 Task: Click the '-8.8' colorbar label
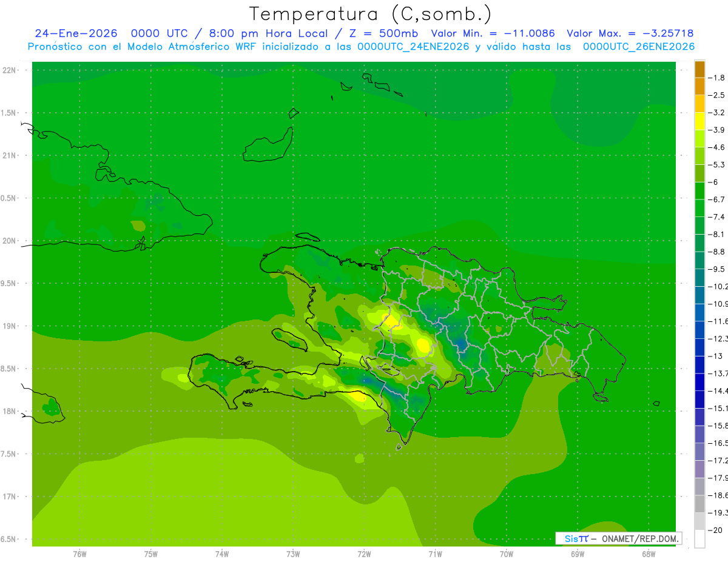[x=716, y=251]
